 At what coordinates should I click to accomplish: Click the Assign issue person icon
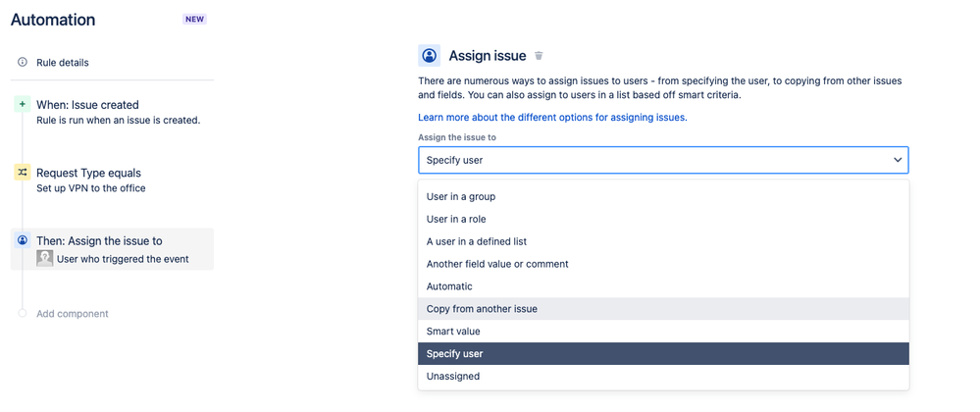point(429,56)
